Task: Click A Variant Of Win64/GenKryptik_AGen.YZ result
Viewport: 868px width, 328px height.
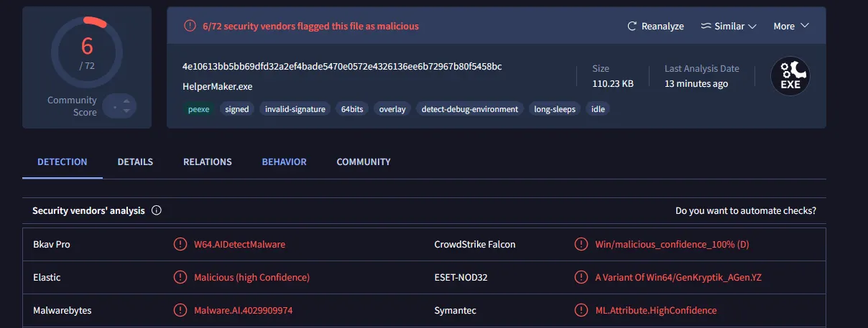Action: [678, 278]
